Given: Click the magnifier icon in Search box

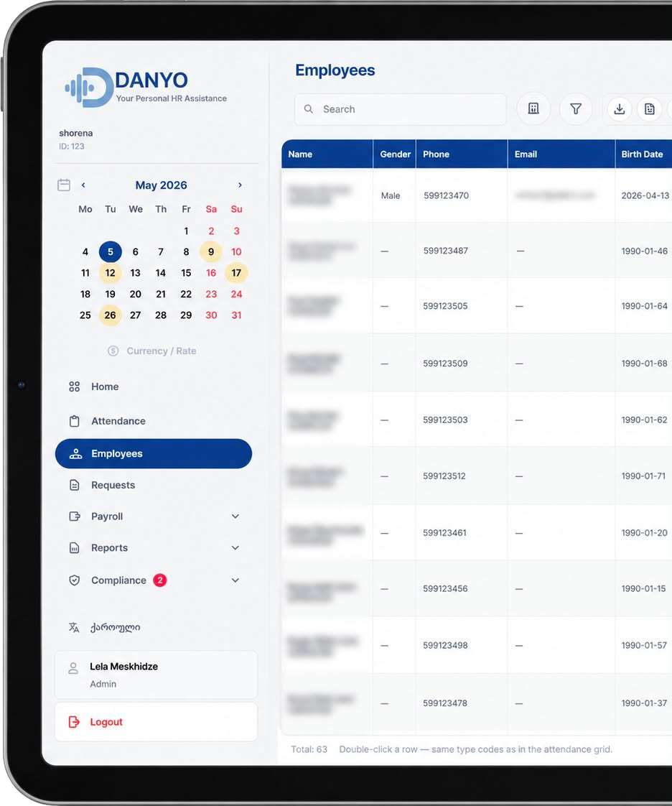Looking at the screenshot, I should pyautogui.click(x=308, y=109).
